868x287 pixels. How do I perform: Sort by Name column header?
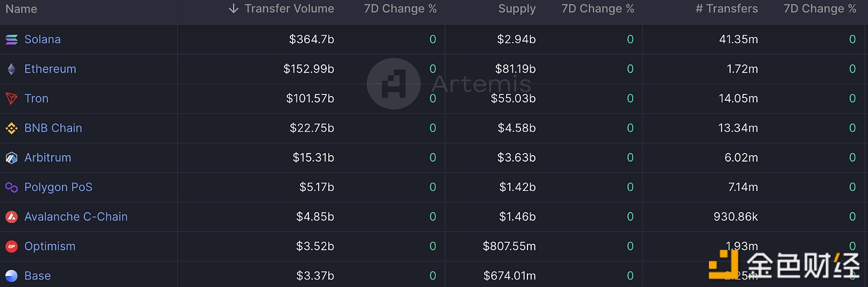[21, 9]
